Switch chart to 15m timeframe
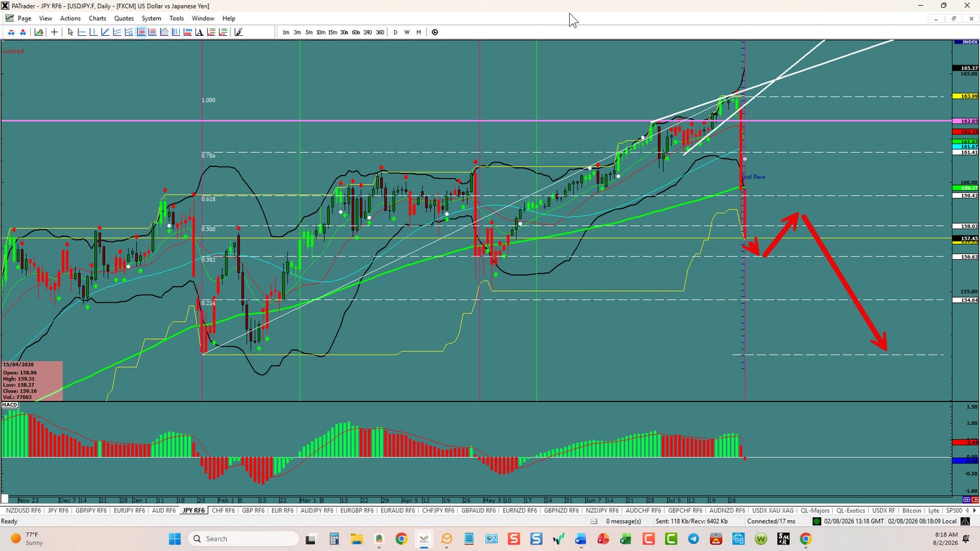This screenshot has height=551, width=980. [333, 32]
